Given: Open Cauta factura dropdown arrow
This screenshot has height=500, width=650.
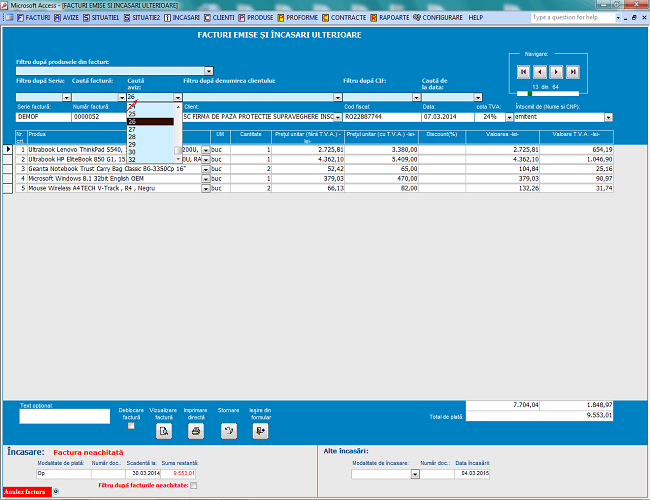Looking at the screenshot, I should (122, 97).
